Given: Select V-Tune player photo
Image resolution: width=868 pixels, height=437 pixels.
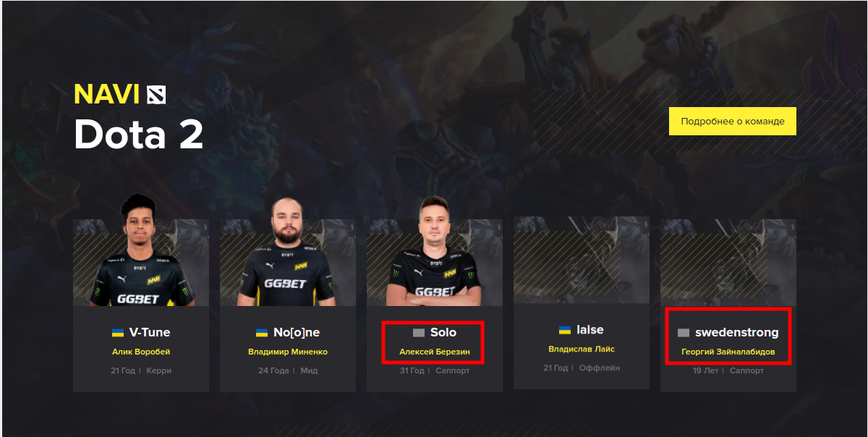Looking at the screenshot, I should coord(141,250).
